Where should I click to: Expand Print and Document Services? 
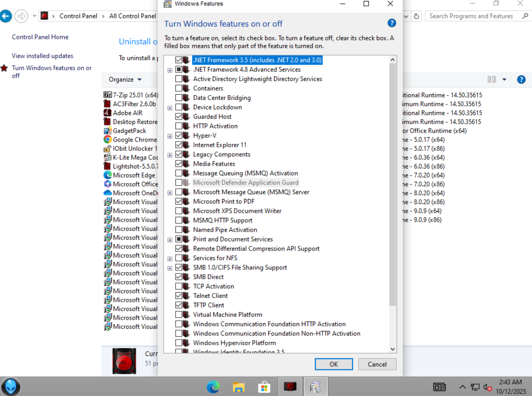(170, 240)
